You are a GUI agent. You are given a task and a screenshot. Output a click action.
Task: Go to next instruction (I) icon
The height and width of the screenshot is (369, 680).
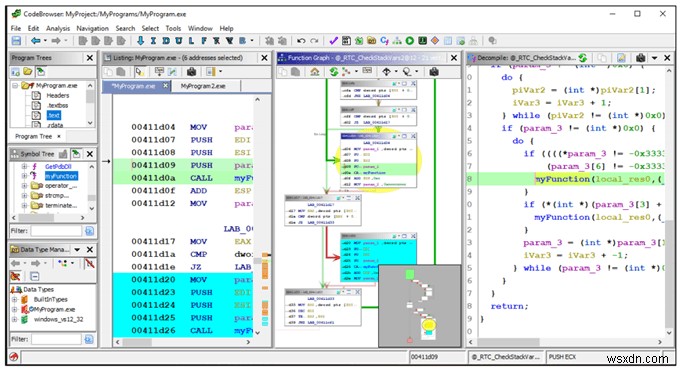point(153,41)
